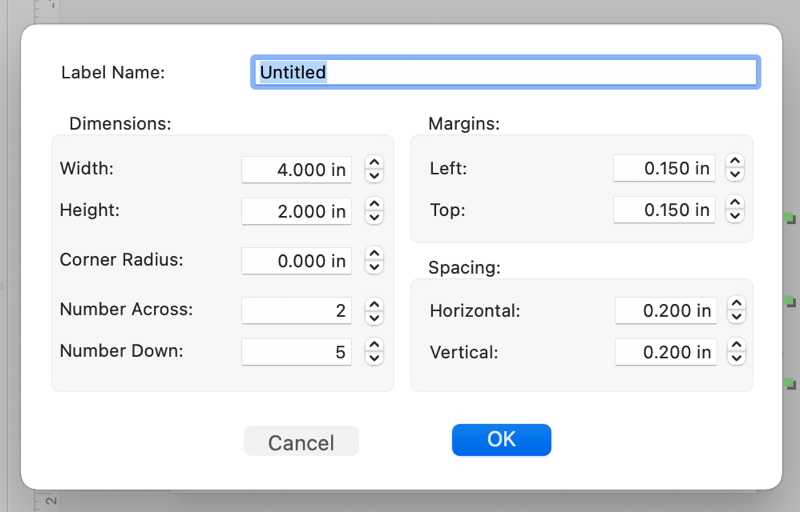Decrease Left margin with the down arrow
Image resolution: width=800 pixels, height=512 pixels.
(735, 174)
